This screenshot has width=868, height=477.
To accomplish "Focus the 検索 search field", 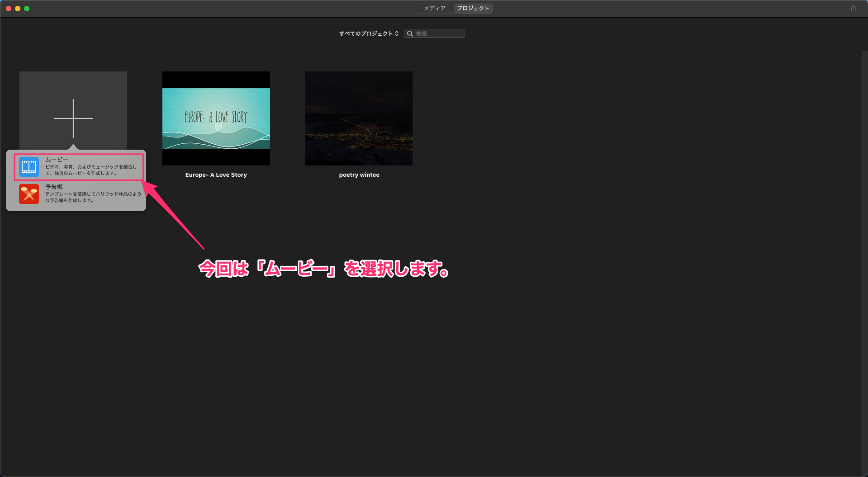I will click(439, 33).
